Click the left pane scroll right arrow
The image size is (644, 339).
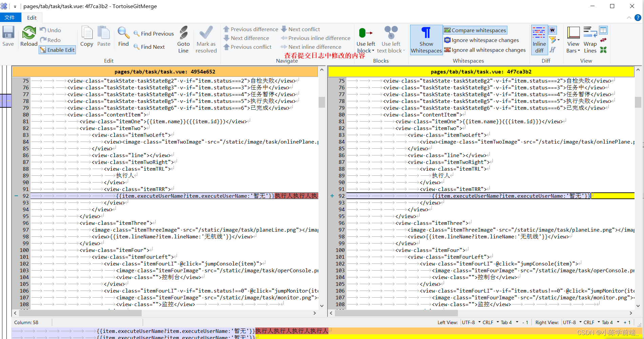tap(315, 313)
